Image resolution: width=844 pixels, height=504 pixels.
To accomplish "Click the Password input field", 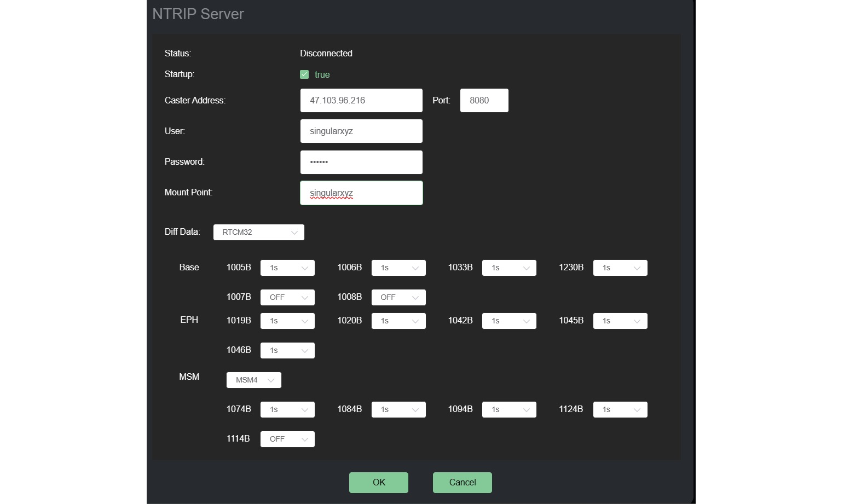I will coord(361,162).
